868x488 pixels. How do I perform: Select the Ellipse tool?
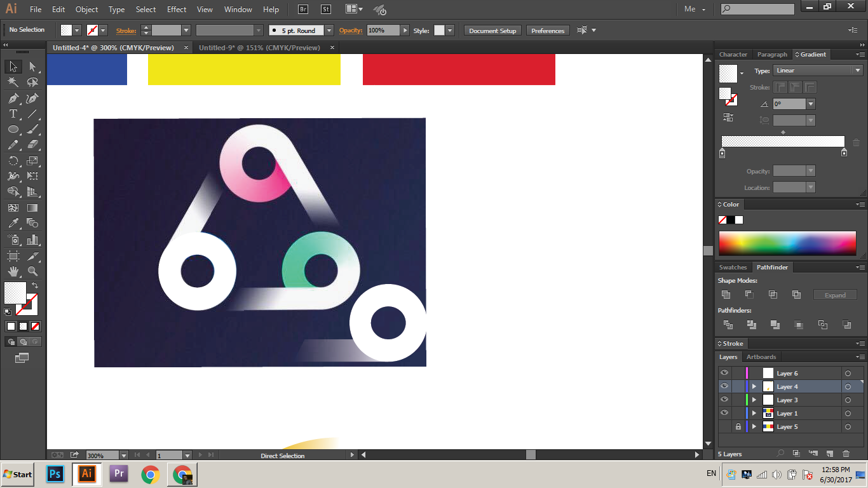point(13,130)
